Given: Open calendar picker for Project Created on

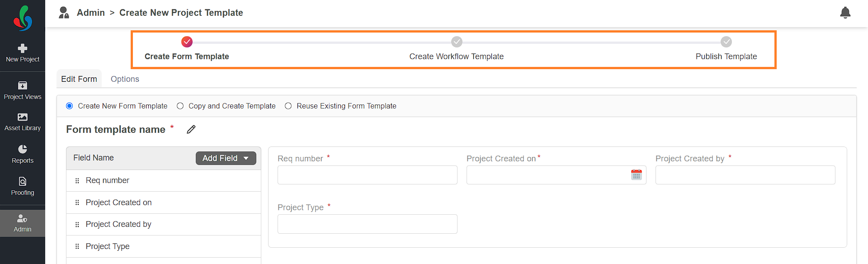Looking at the screenshot, I should coord(636,175).
